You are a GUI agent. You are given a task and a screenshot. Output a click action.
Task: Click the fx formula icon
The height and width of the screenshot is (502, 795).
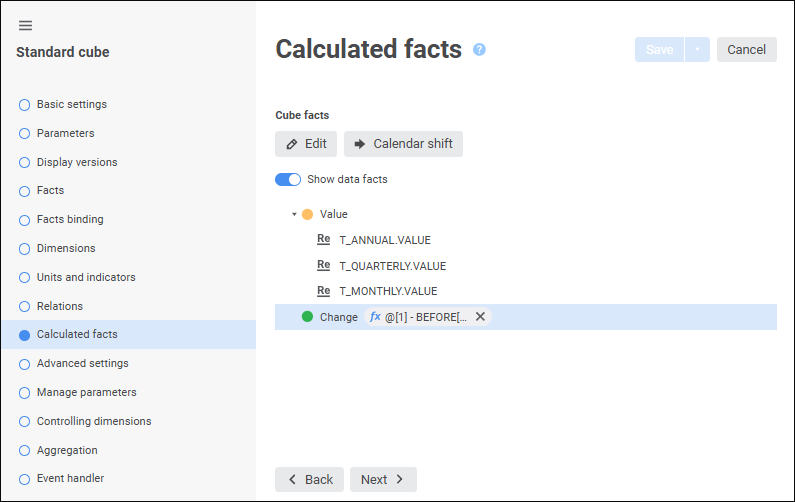click(375, 317)
